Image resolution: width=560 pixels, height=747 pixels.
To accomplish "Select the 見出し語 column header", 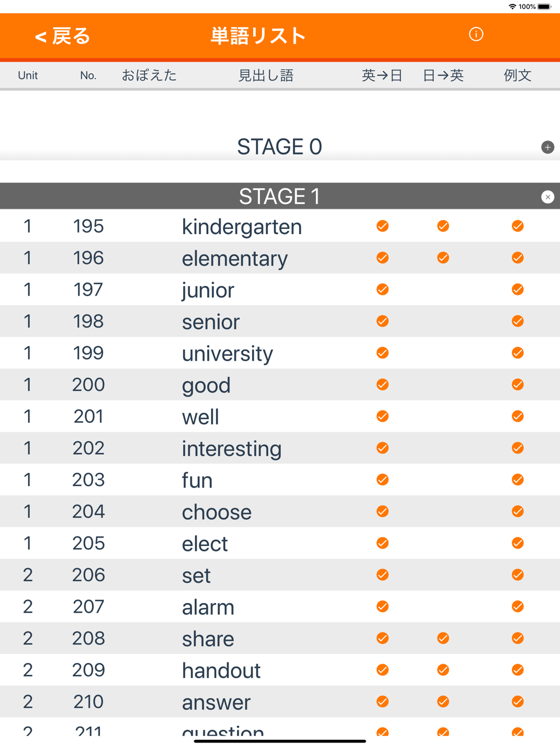I will [266, 76].
